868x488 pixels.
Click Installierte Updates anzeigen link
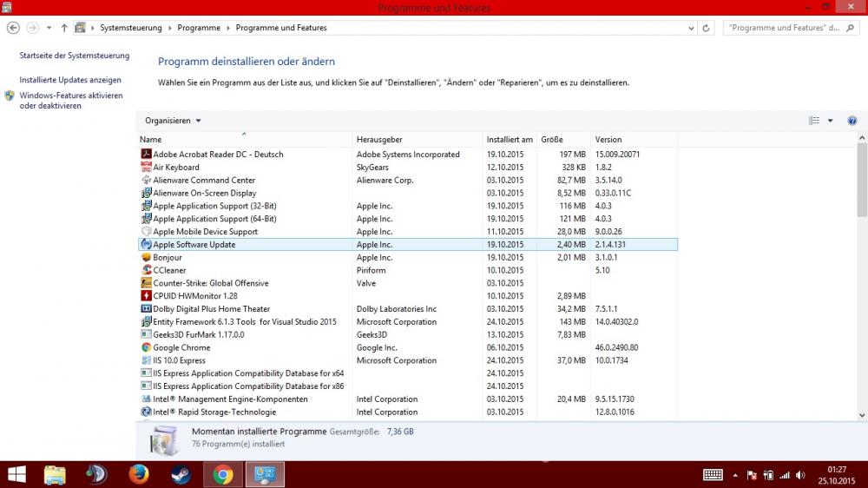(x=70, y=80)
